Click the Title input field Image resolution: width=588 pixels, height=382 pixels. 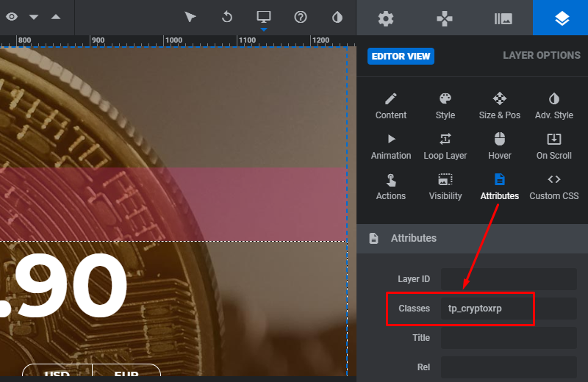coord(509,338)
